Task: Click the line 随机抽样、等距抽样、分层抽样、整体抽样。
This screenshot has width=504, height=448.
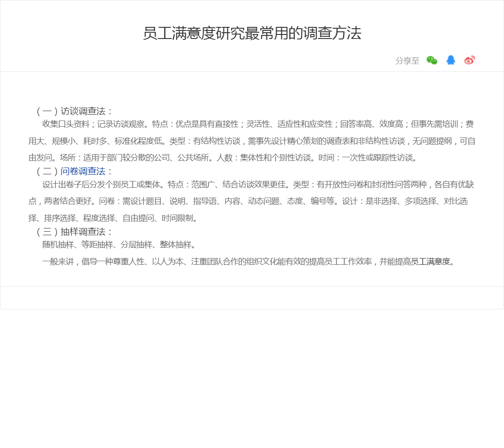Action: (119, 245)
